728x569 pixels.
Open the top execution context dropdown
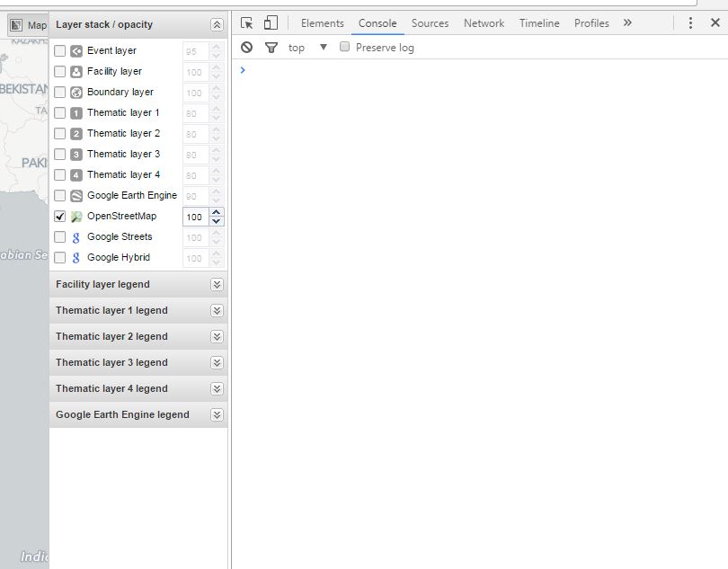[306, 48]
